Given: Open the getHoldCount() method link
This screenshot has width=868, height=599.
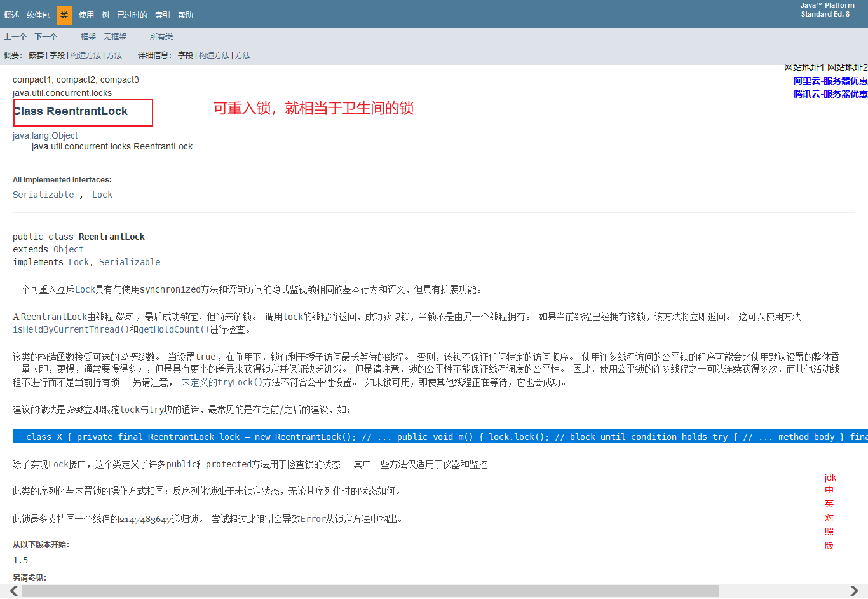Looking at the screenshot, I should (x=174, y=329).
